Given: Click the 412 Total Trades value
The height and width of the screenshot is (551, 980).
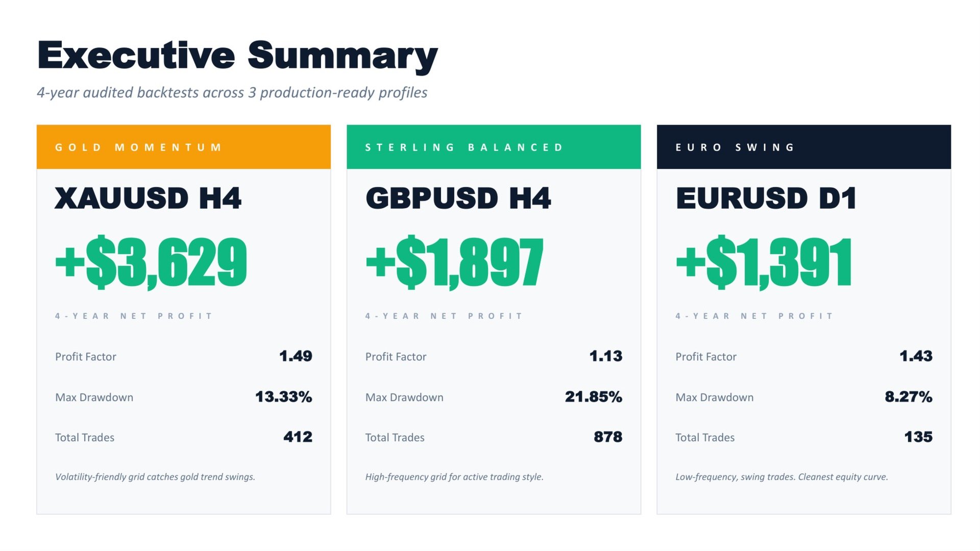Looking at the screenshot, I should (x=298, y=437).
